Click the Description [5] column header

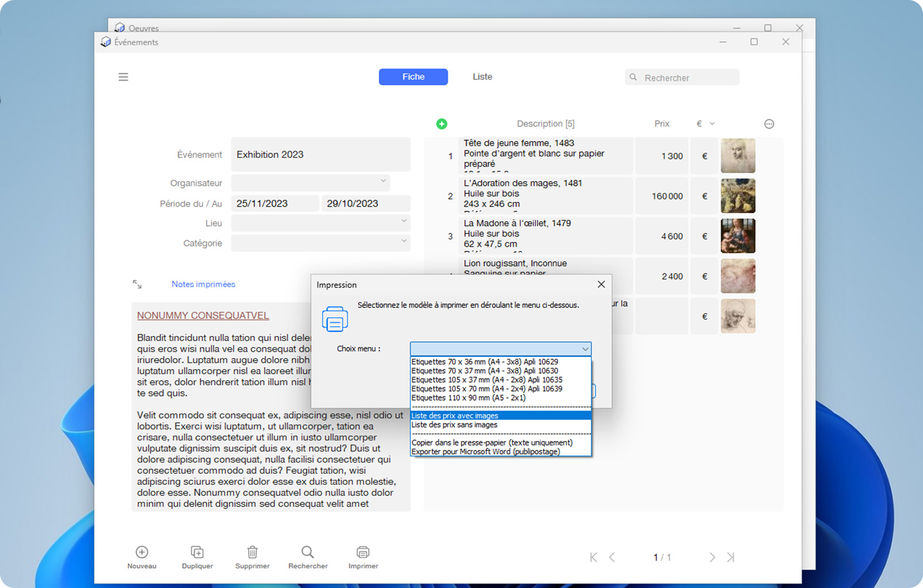coord(546,124)
